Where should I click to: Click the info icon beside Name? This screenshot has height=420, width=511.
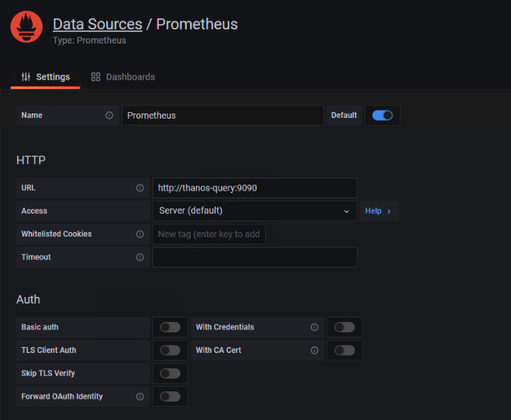tap(109, 116)
